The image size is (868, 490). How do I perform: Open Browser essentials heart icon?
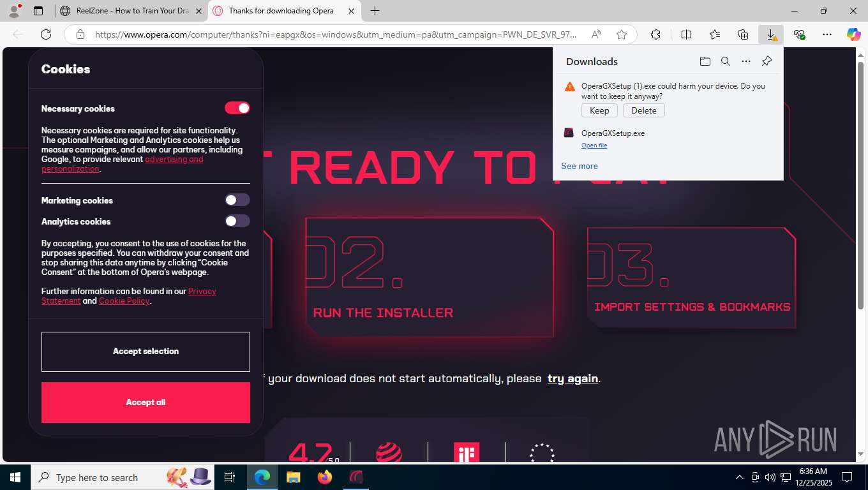point(799,34)
